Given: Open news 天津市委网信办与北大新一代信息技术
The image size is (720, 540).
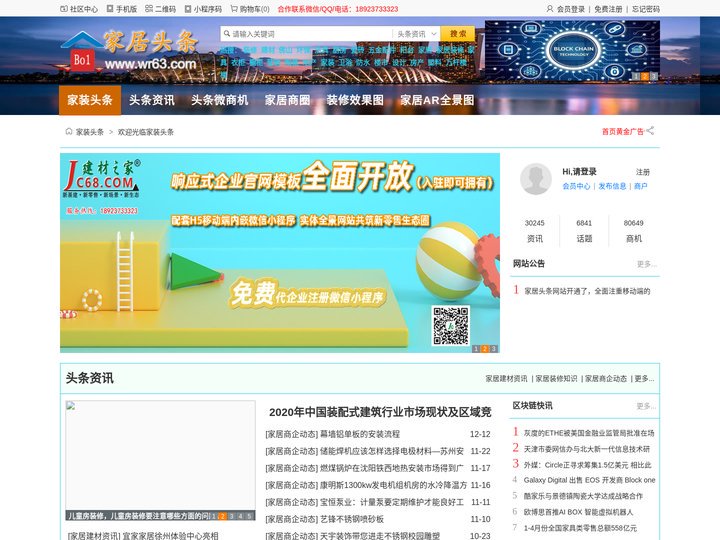Looking at the screenshot, I should point(587,449).
